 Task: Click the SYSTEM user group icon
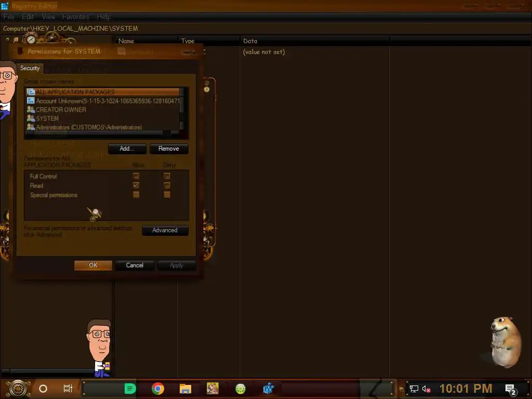[x=31, y=118]
